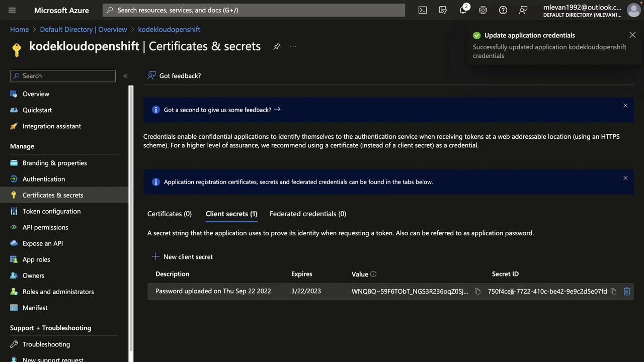Open the help question mark menu
The width and height of the screenshot is (644, 362).
tap(503, 10)
